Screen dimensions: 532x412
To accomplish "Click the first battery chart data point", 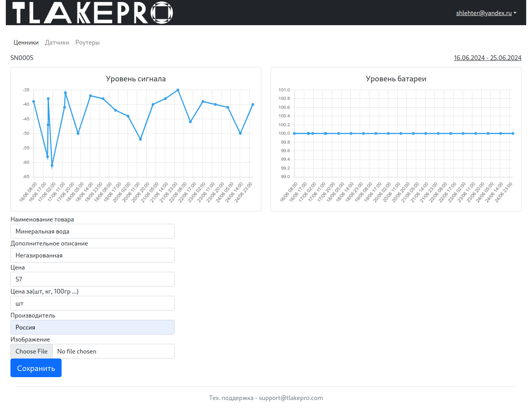I will (294, 134).
